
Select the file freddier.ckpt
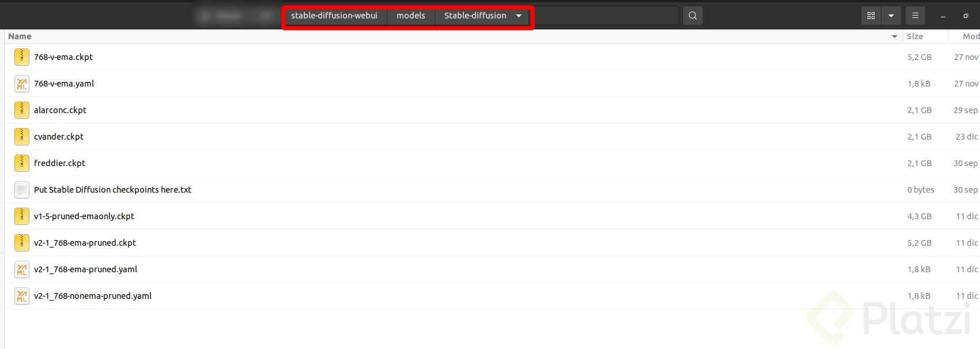[59, 163]
